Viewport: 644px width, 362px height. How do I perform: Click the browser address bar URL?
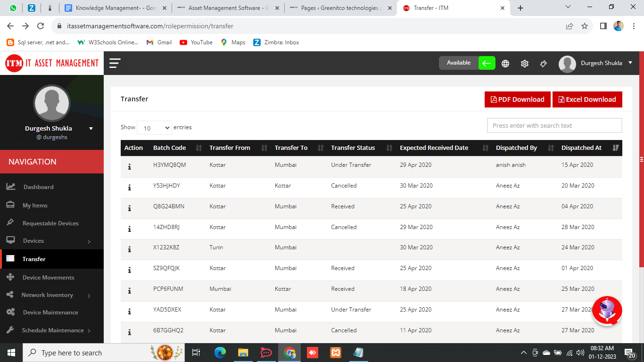point(150,26)
